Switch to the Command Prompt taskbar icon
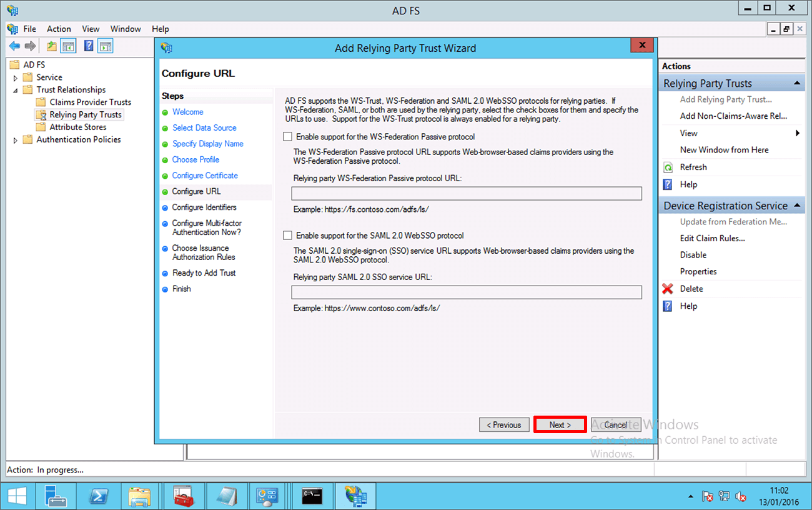812x510 pixels. [312, 496]
